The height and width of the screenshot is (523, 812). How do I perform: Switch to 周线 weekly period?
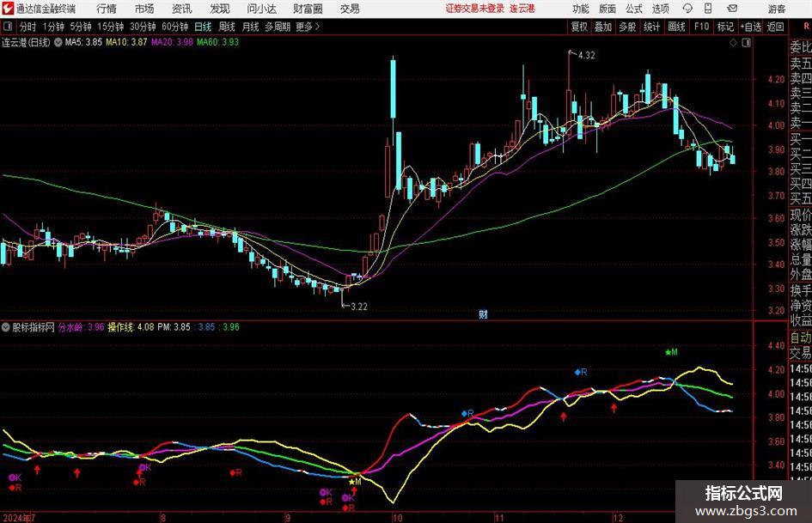[x=227, y=27]
